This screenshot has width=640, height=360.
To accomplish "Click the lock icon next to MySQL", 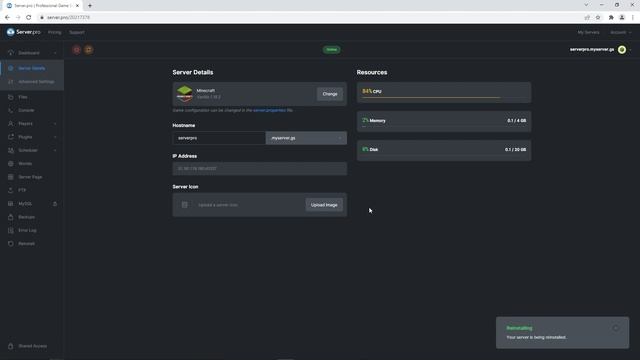I will pos(55,204).
